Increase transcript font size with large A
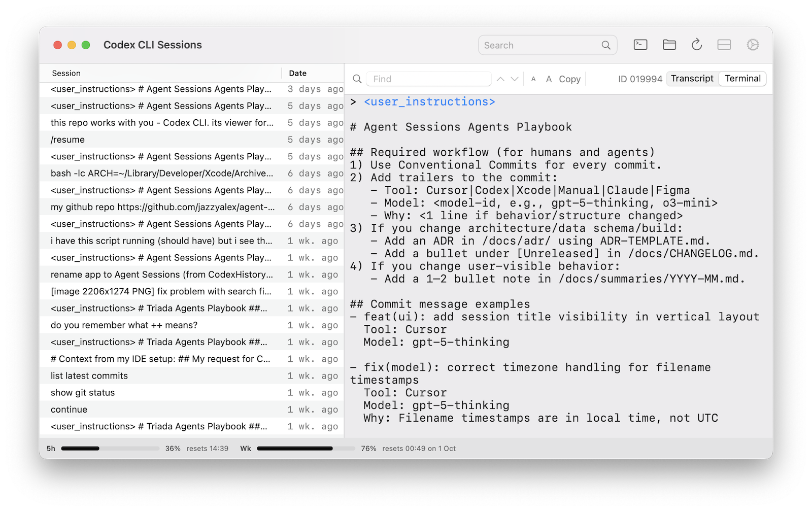Screen dimensions: 812x511 pyautogui.click(x=549, y=79)
